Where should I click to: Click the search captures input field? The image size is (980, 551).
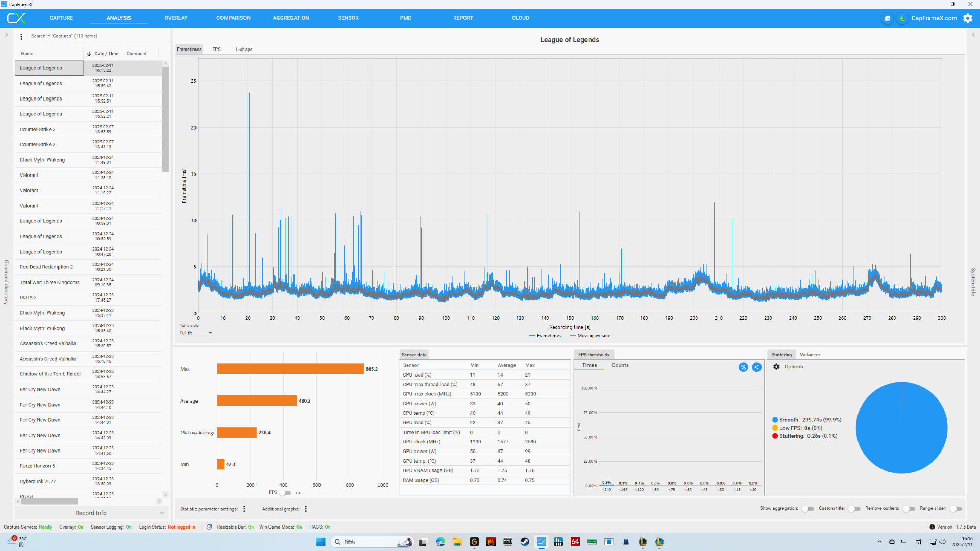pos(99,36)
